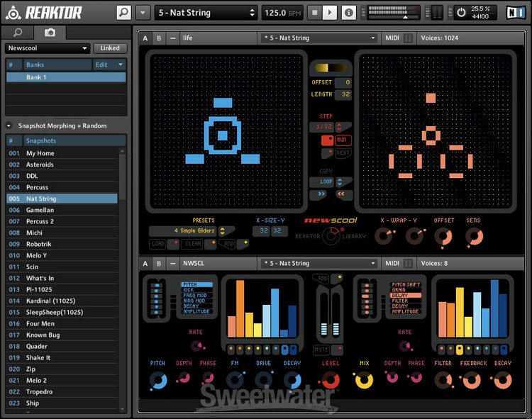
Task: Open the snapshots camera tab
Action: coord(50,33)
